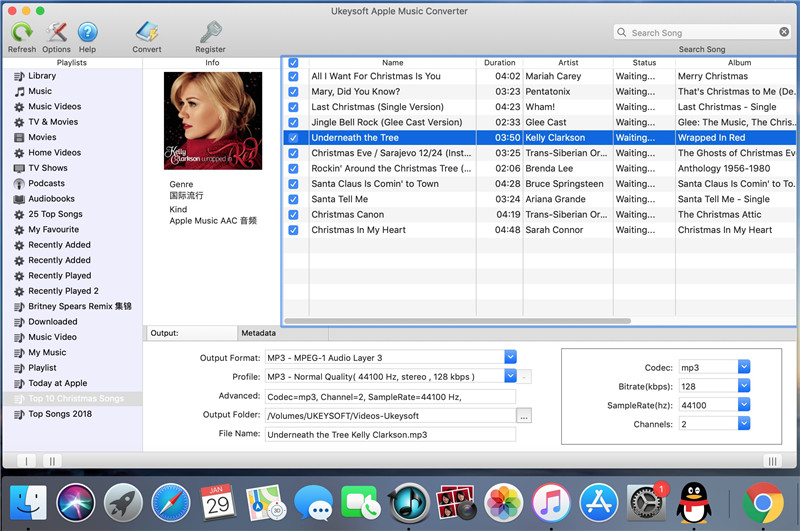Image resolution: width=800 pixels, height=531 pixels.
Task: Sort songs by Artist column header
Action: tap(568, 63)
